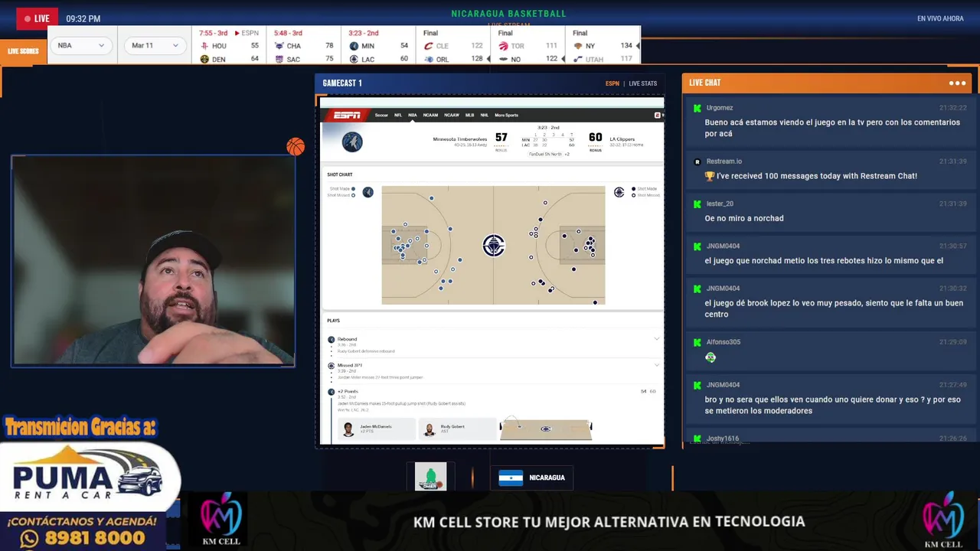The height and width of the screenshot is (551, 980).
Task: Open NCAAW in ESPN nav bar
Action: coord(452,115)
